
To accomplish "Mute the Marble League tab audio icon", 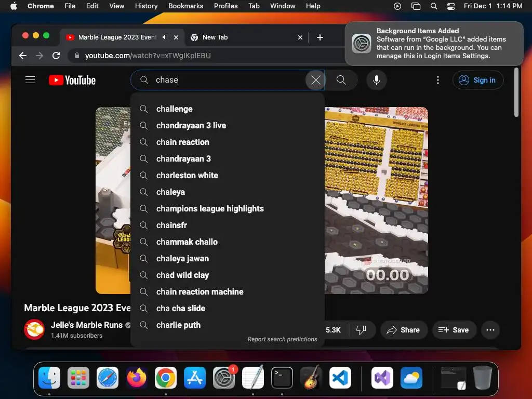I will pyautogui.click(x=165, y=37).
